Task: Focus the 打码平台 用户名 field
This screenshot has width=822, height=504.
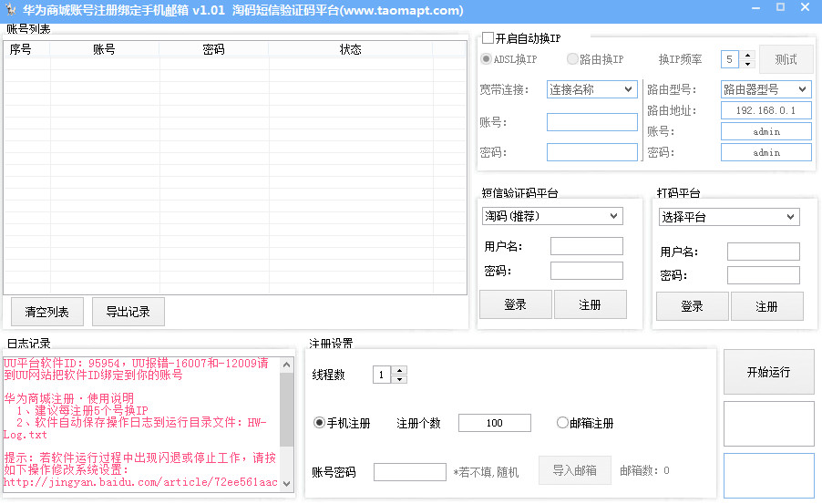Action: pos(764,252)
